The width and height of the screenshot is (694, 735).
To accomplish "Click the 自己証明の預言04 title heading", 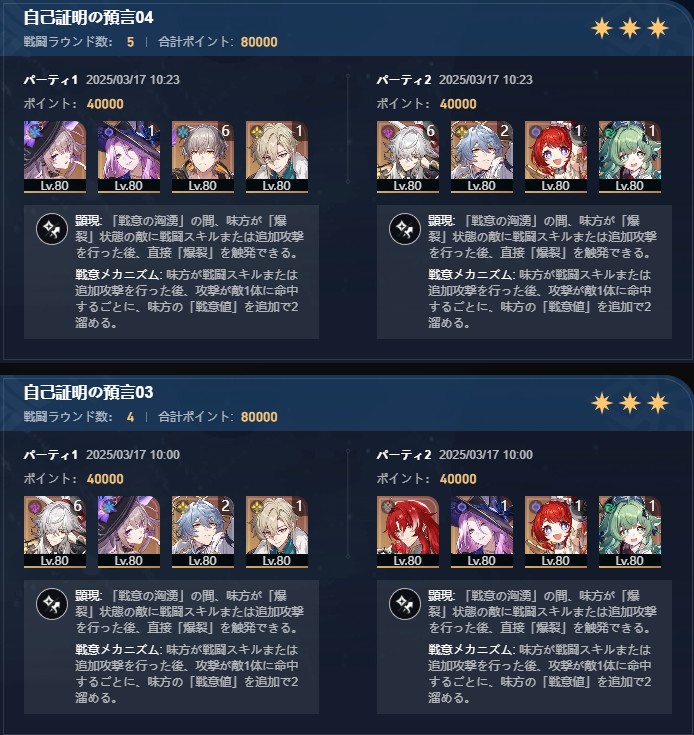I will (89, 17).
